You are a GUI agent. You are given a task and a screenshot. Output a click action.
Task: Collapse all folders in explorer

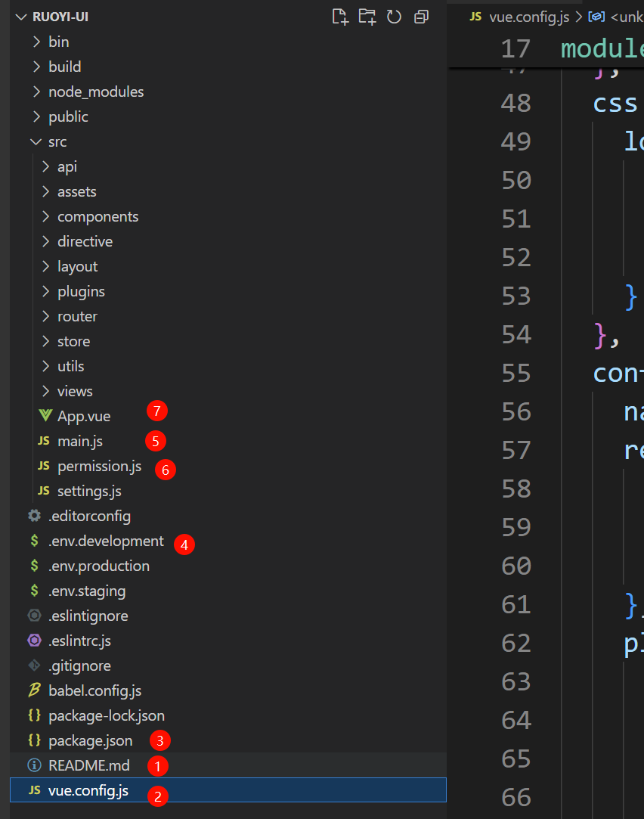coord(421,17)
